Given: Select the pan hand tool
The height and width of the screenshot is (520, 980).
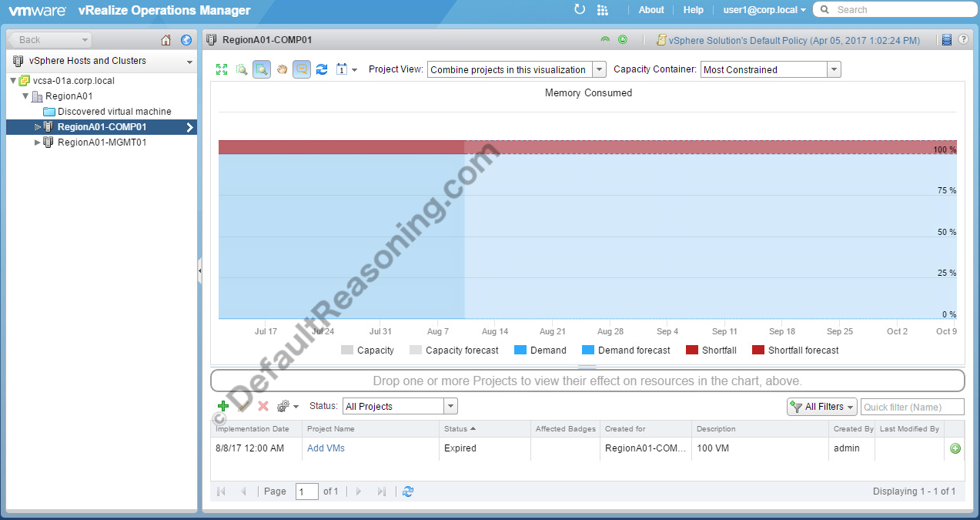Looking at the screenshot, I should [282, 69].
